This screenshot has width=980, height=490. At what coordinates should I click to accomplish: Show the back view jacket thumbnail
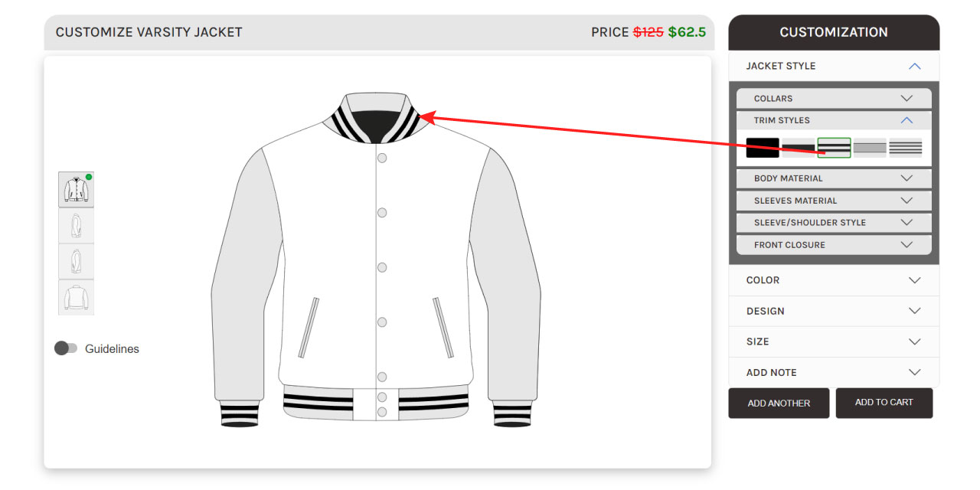(77, 297)
